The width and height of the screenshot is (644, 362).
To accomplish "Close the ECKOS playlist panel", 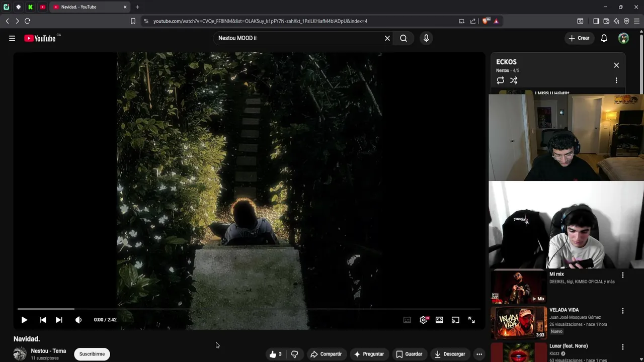I will click(x=616, y=65).
